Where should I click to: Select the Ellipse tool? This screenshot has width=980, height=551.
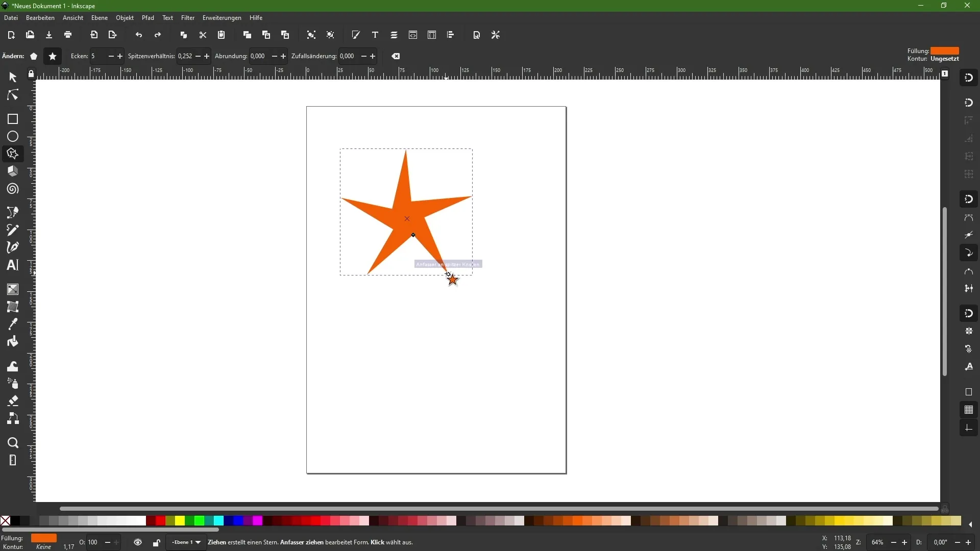coord(13,137)
